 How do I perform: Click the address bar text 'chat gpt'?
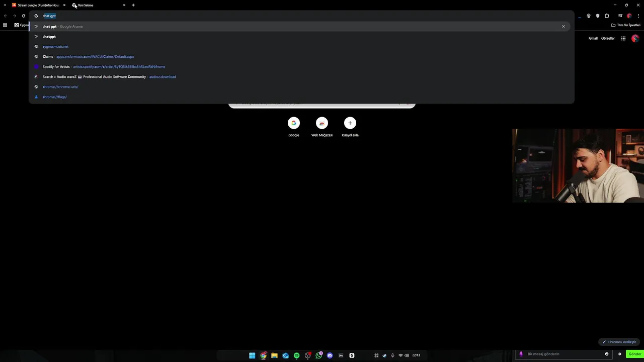tap(49, 16)
